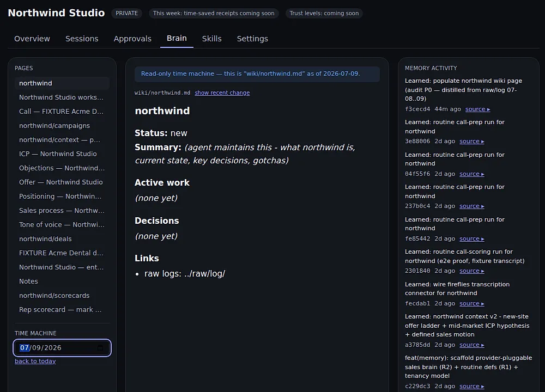Image resolution: width=545 pixels, height=392 pixels.
Task: Click the 'show recent change' link
Action: coord(222,93)
